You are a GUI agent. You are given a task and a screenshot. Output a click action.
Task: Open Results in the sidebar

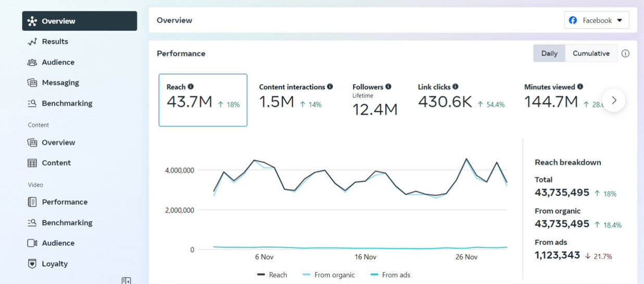point(55,42)
